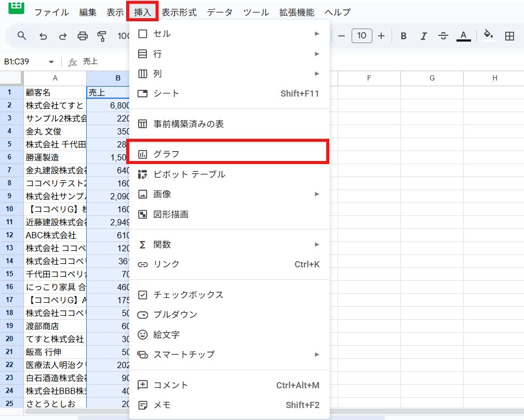This screenshot has height=420, width=524.
Task: Increase font size with plus button
Action: pos(381,36)
